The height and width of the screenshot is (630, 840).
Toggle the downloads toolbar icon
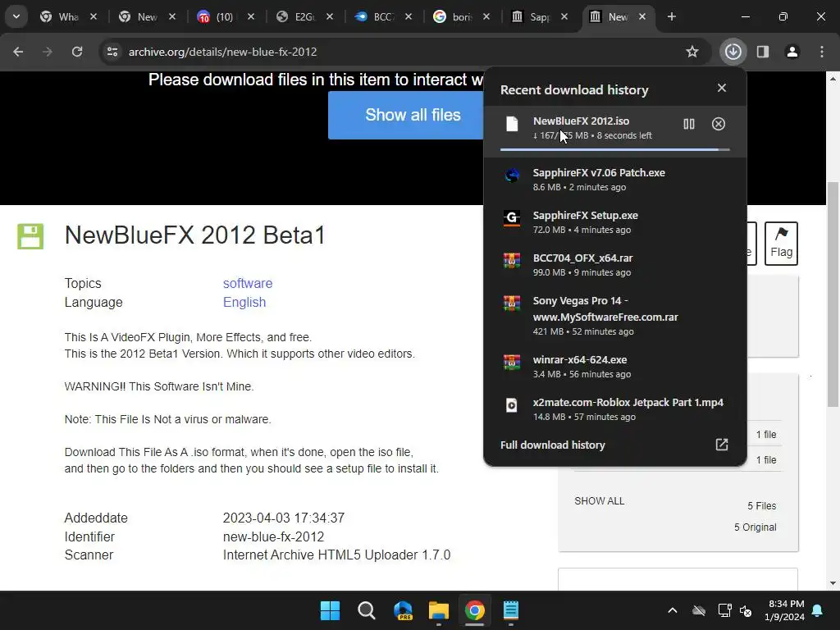click(733, 52)
